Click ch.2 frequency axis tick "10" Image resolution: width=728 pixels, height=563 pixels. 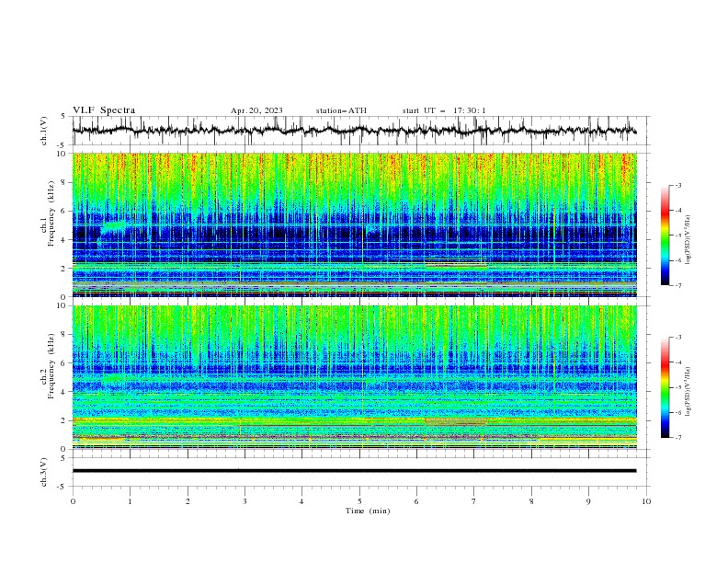coord(62,305)
